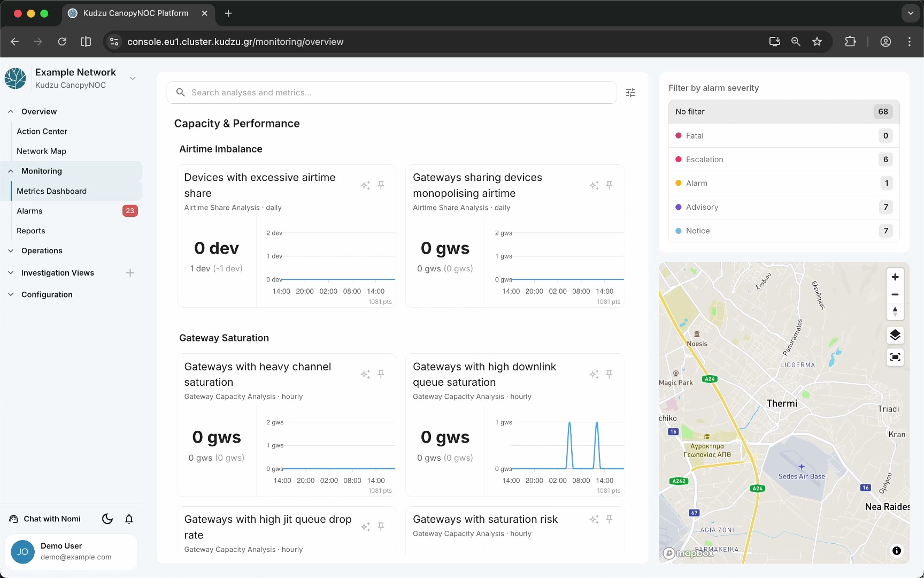Select No filter severity option
The height and width of the screenshot is (578, 924).
[784, 112]
